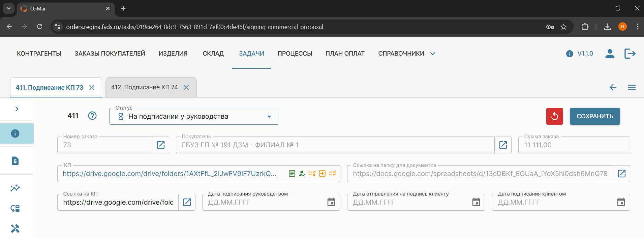Click the analytics chart sidebar icon
Viewport: 644px width, 238px height.
point(15,188)
